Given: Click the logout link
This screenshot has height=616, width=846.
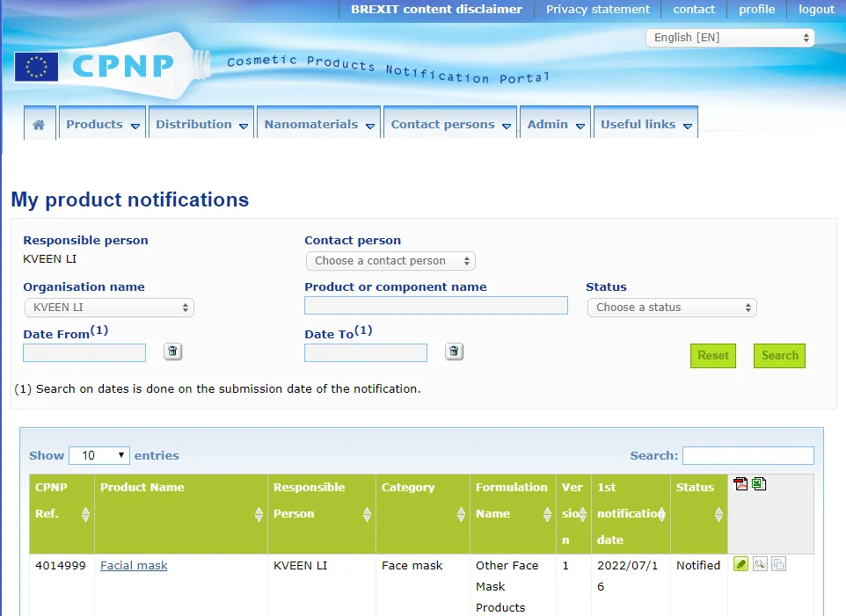Looking at the screenshot, I should pyautogui.click(x=816, y=9).
